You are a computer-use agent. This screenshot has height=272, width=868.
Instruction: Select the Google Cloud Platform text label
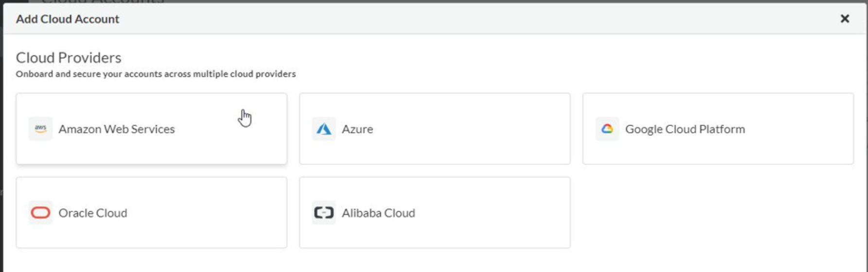pos(685,129)
